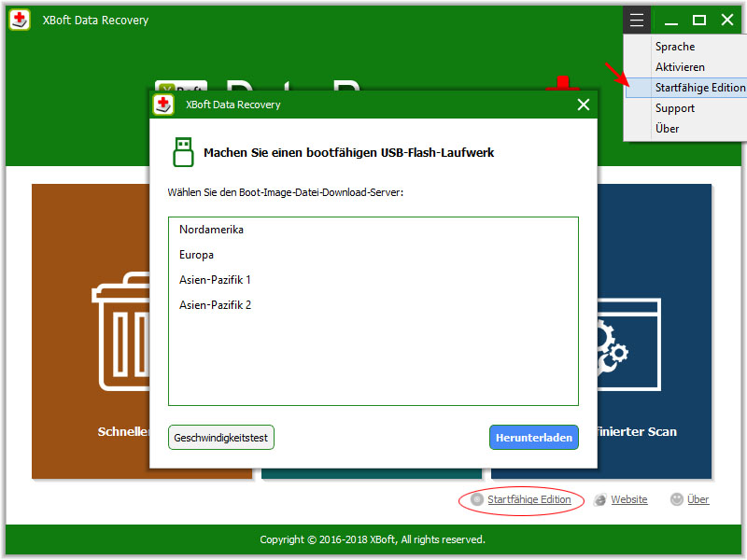Click the globe icon beside Website link
747x560 pixels.
[600, 499]
